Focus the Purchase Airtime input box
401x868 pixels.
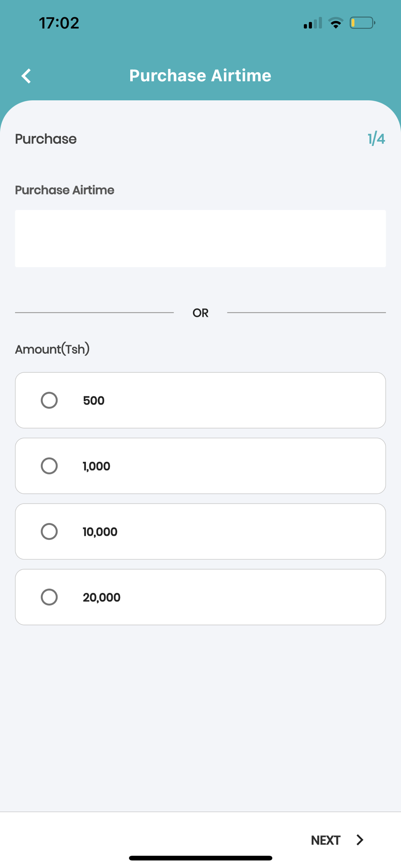coord(200,238)
